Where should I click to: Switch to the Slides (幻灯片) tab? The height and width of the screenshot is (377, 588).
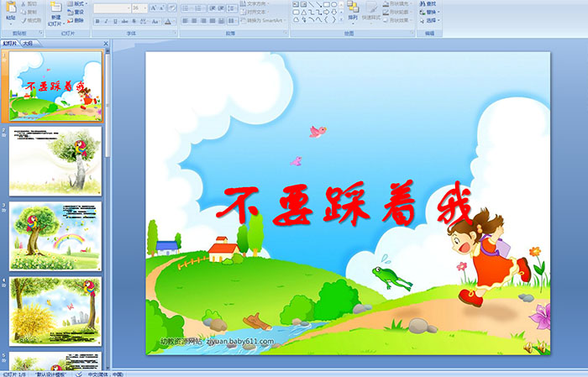click(10, 43)
